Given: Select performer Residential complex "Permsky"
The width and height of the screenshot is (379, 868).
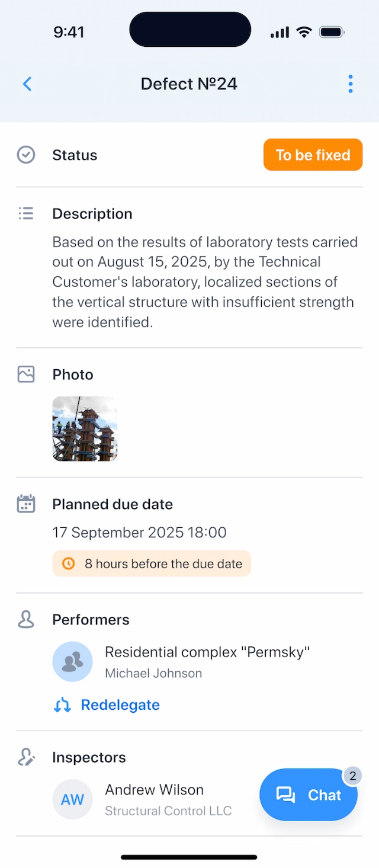Looking at the screenshot, I should pyautogui.click(x=207, y=652).
